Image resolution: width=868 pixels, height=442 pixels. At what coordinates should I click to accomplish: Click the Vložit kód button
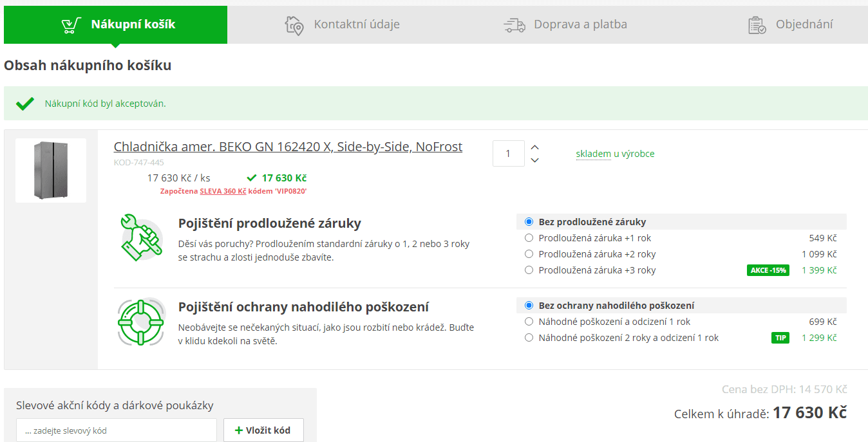point(263,430)
